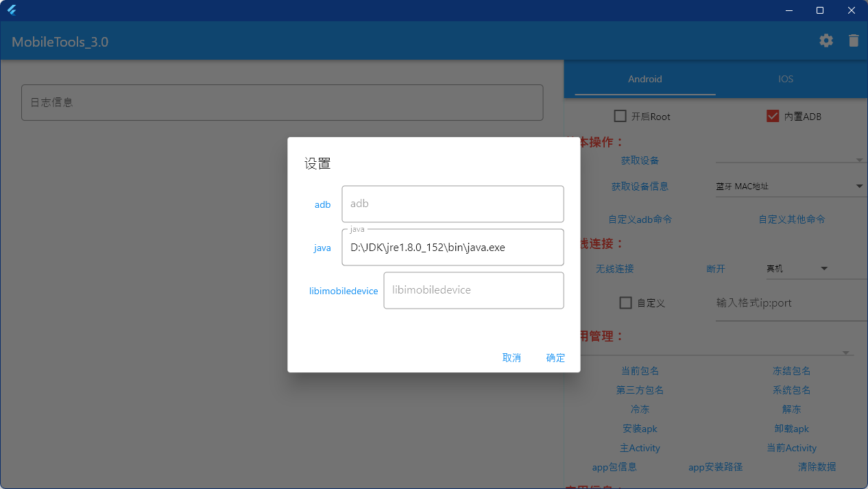The image size is (868, 489).
Task: Click the 获取设备信息 button
Action: pyautogui.click(x=640, y=186)
